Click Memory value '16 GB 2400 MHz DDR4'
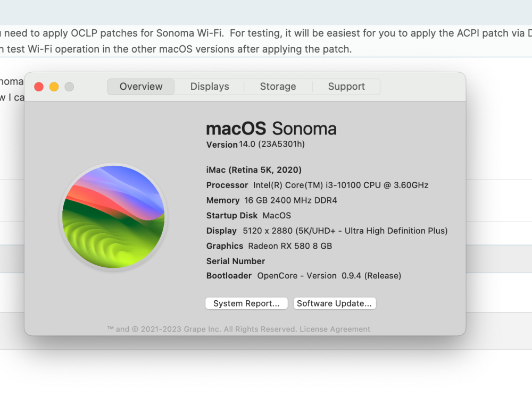This screenshot has height=398, width=532. [291, 200]
